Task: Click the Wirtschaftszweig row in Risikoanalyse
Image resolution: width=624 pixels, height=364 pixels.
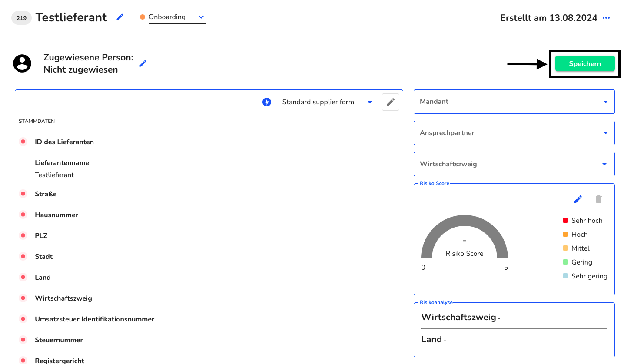Action: coord(514,318)
